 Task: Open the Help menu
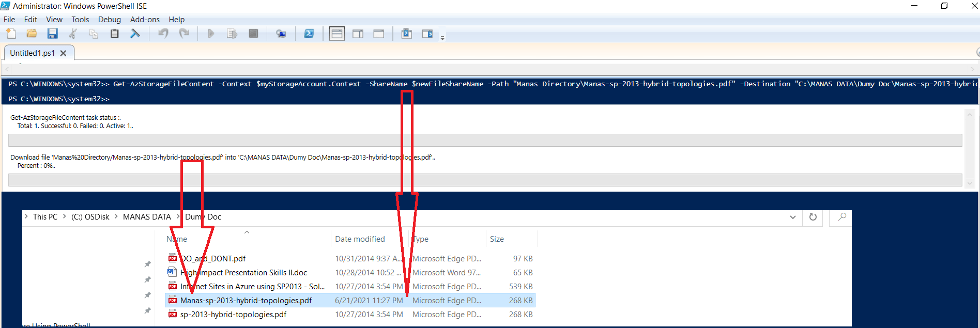click(x=176, y=20)
